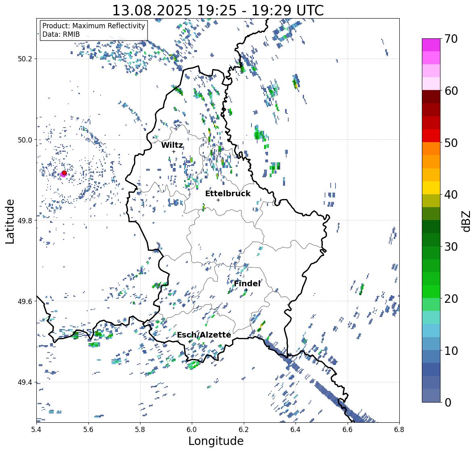476x451 pixels.
Task: Click the 50.2 latitude tick label
Action: pos(25,59)
